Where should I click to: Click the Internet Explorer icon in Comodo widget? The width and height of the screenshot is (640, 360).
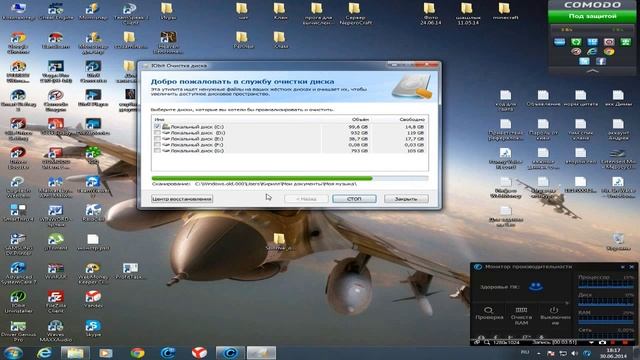tap(592, 51)
